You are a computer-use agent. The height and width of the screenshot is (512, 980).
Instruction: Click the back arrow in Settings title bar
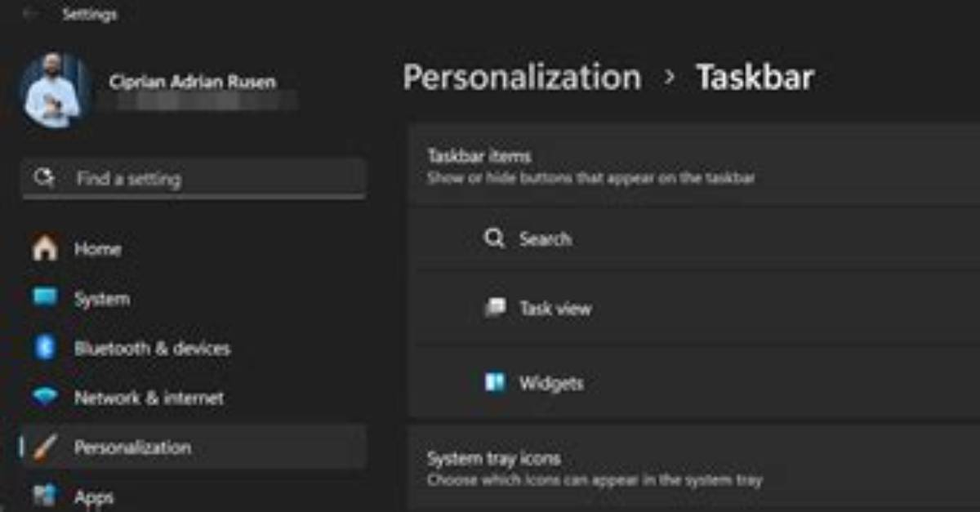coord(30,15)
